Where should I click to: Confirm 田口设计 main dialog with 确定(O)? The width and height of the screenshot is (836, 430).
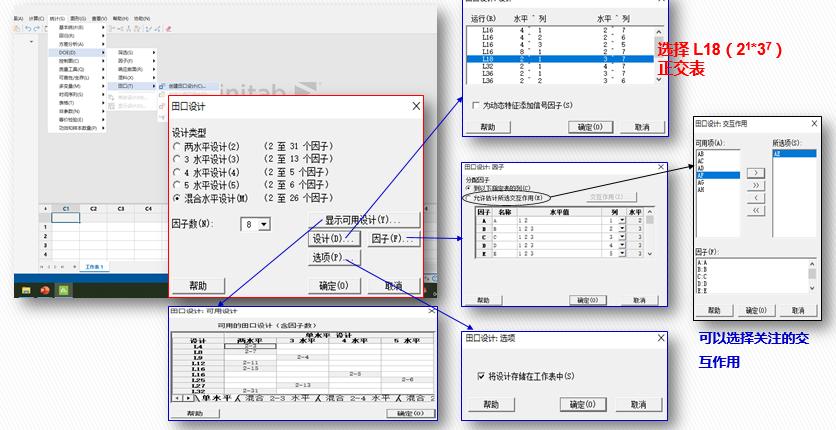(x=335, y=286)
